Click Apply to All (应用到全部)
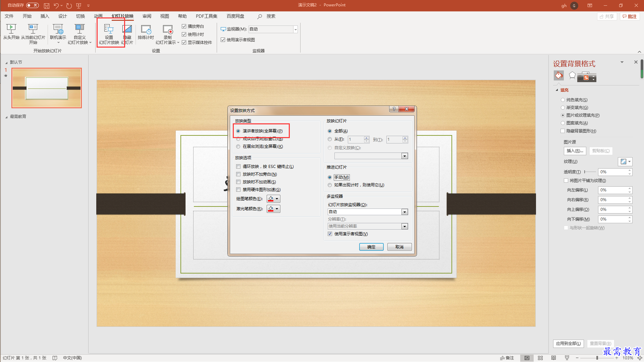 (x=569, y=344)
